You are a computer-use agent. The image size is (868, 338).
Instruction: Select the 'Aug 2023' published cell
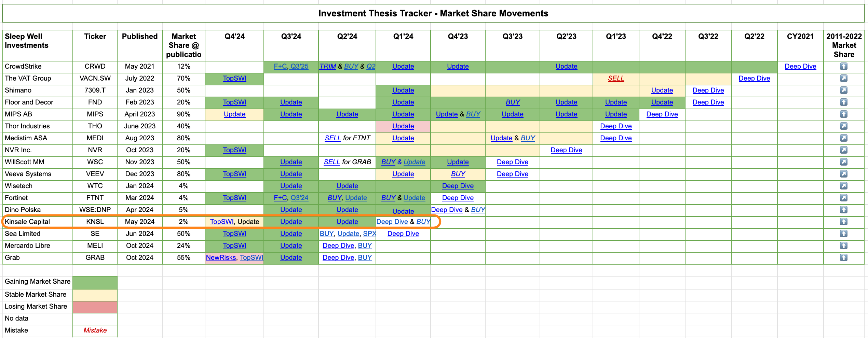point(139,138)
